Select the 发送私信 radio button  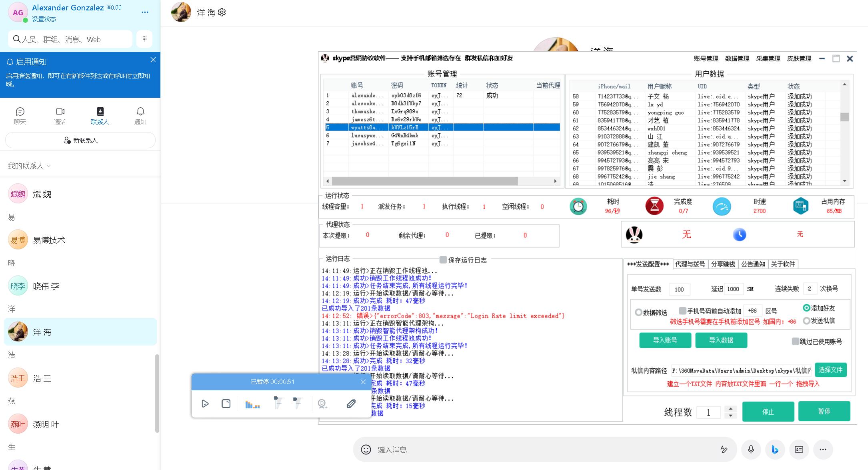806,321
